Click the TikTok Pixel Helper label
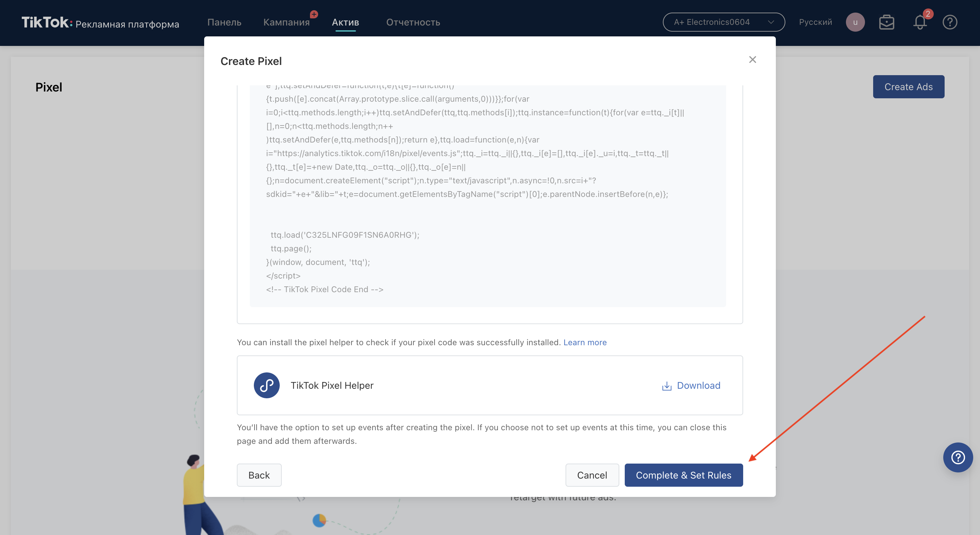Viewport: 980px width, 535px height. pyautogui.click(x=332, y=386)
